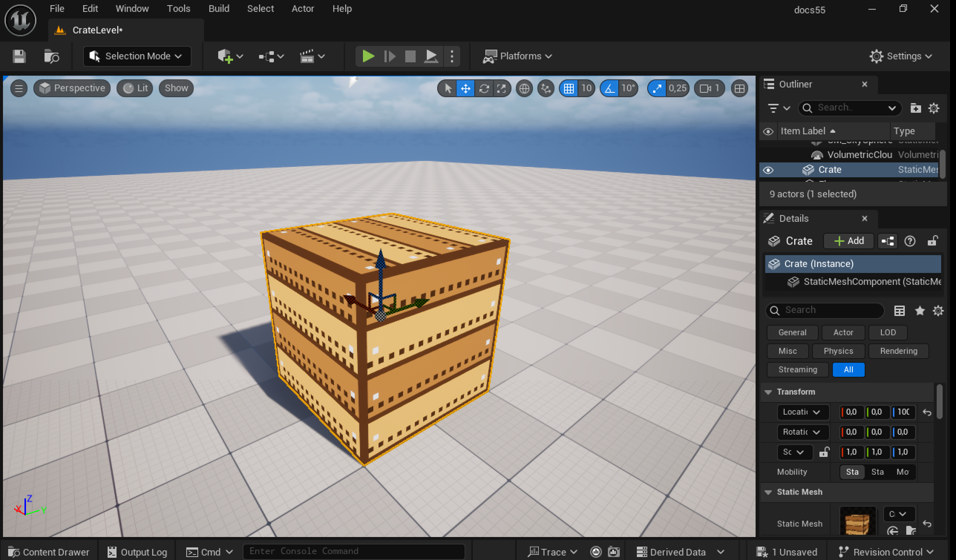Open the cinematics clapperboard dropdown
Viewport: 956px width, 560px height.
click(312, 56)
